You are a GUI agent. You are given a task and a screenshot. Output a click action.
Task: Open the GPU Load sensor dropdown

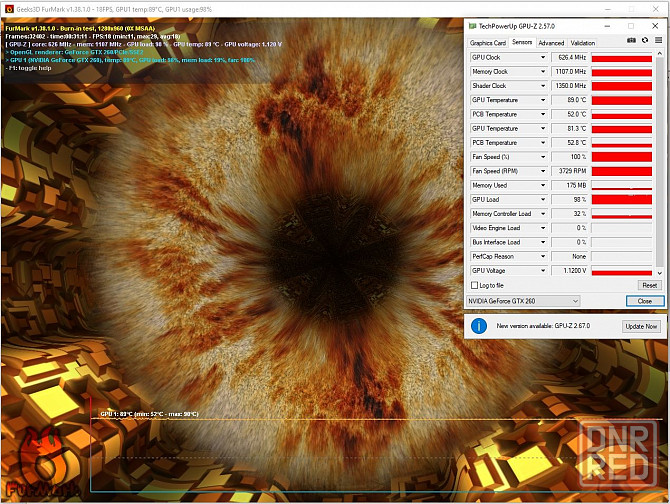(x=543, y=199)
